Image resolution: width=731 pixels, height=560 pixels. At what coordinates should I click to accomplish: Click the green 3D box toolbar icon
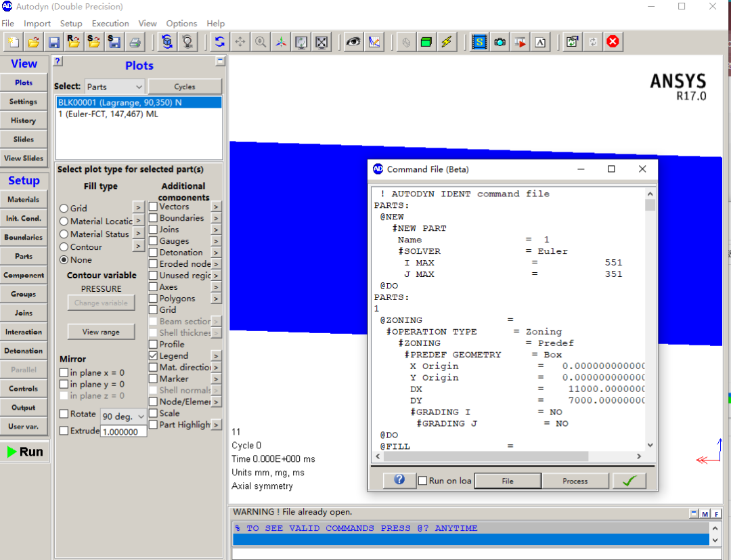tap(426, 42)
